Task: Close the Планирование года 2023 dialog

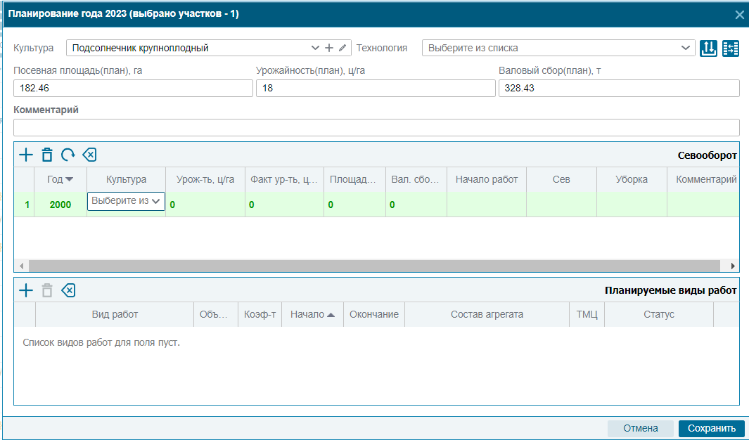Action: pyautogui.click(x=739, y=15)
